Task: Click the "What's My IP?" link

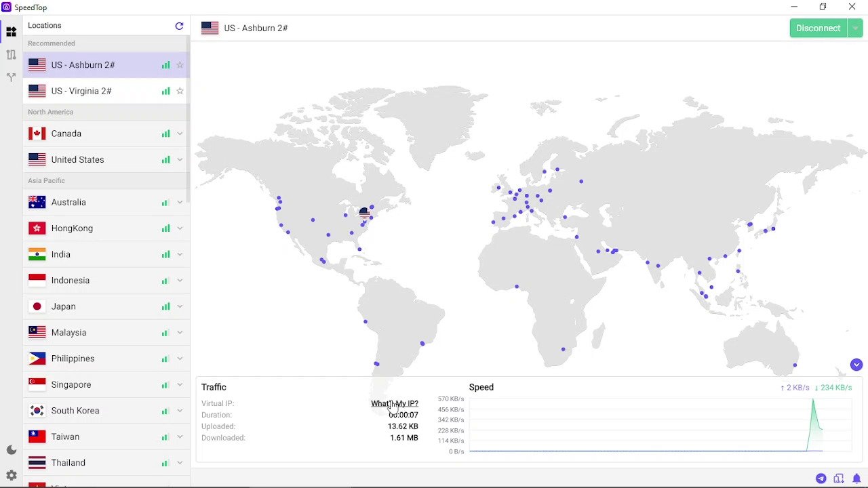Action: point(394,403)
